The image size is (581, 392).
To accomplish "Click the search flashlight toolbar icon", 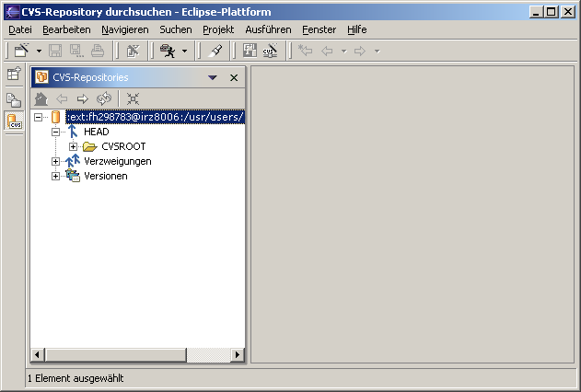I will [x=215, y=51].
